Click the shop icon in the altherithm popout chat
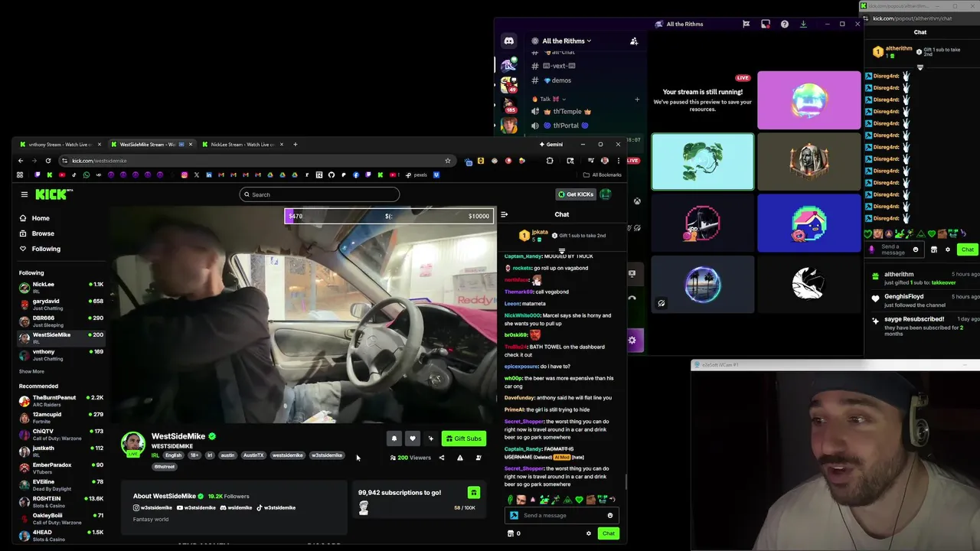Image resolution: width=980 pixels, height=551 pixels. 934,249
